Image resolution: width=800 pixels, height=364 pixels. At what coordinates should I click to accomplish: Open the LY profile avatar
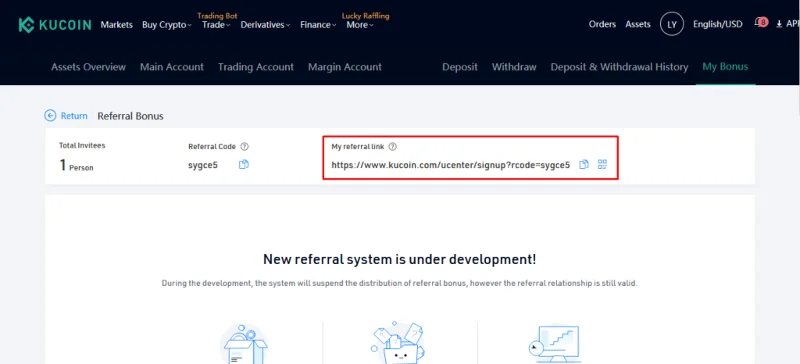(671, 24)
